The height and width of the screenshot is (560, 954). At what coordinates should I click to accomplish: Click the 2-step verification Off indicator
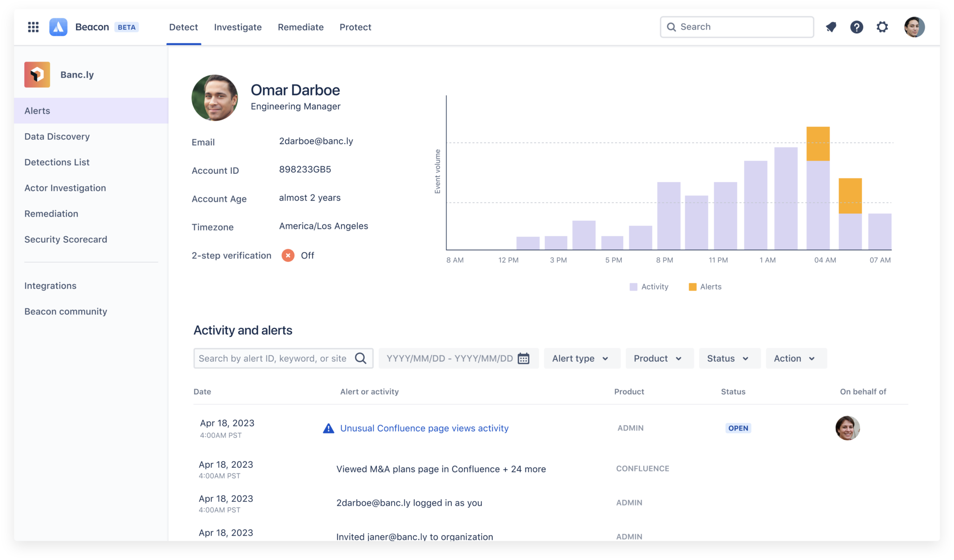pyautogui.click(x=288, y=255)
